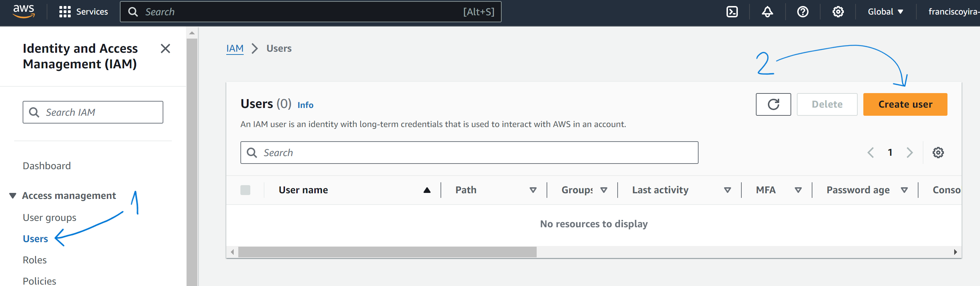Open the Services grid menu
Image resolution: width=980 pixels, height=286 pixels.
click(65, 12)
